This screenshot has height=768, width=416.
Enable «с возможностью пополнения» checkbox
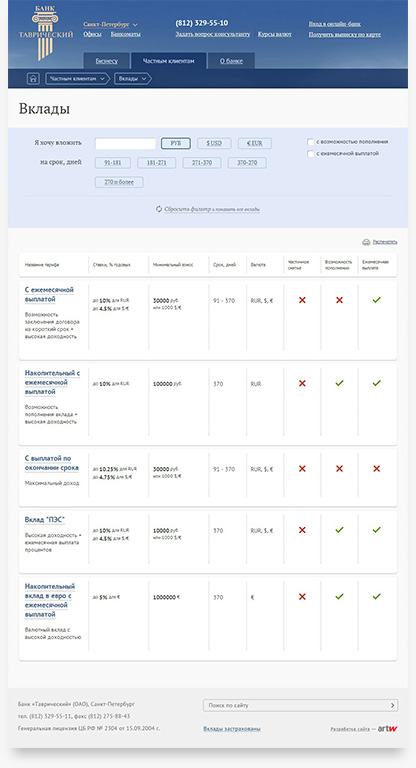pos(310,142)
